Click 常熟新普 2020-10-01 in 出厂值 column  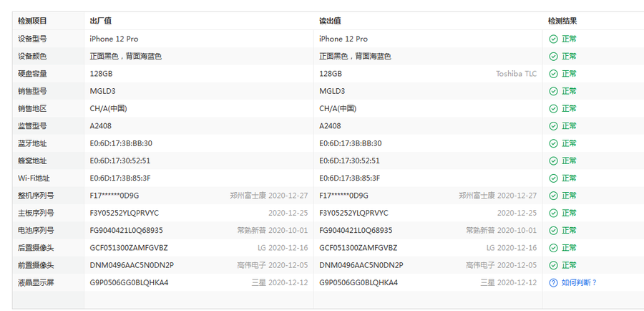point(273,230)
